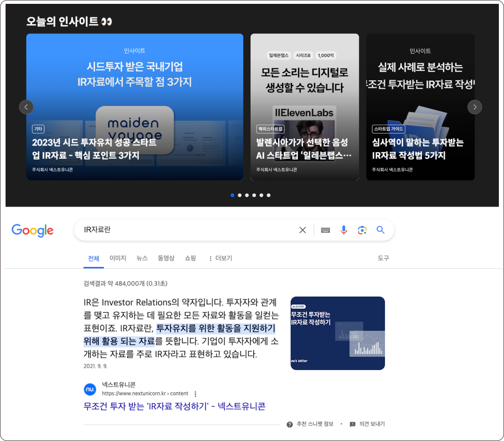
Task: Click the Google logo
Action: pos(32,230)
